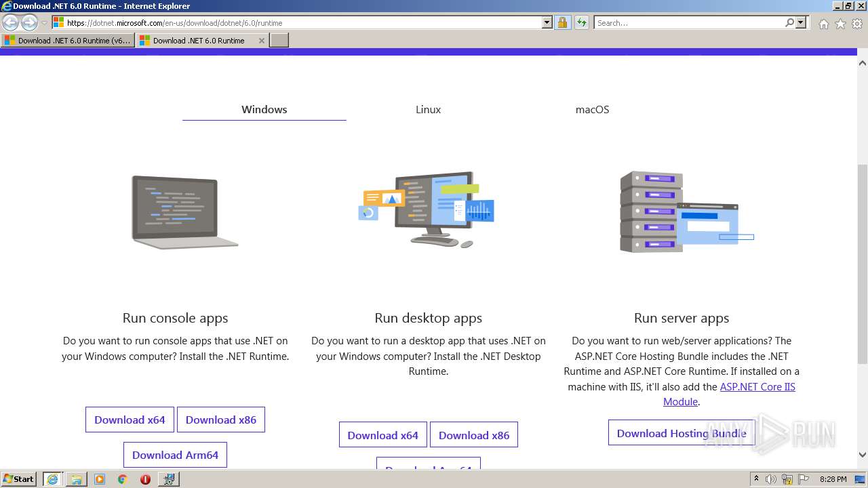Screen dimensions: 868x488
Task: Click the desktop monitor apps illustration
Action: click(427, 209)
